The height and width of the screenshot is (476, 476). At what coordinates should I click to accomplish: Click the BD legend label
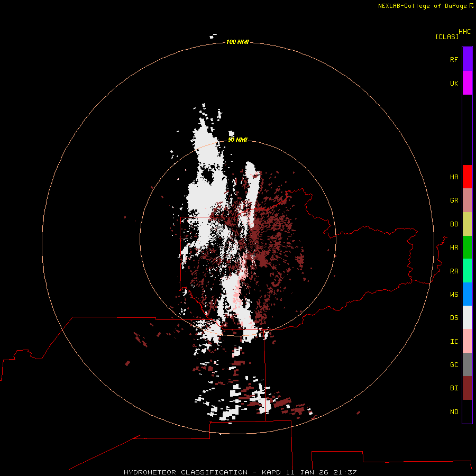click(454, 224)
